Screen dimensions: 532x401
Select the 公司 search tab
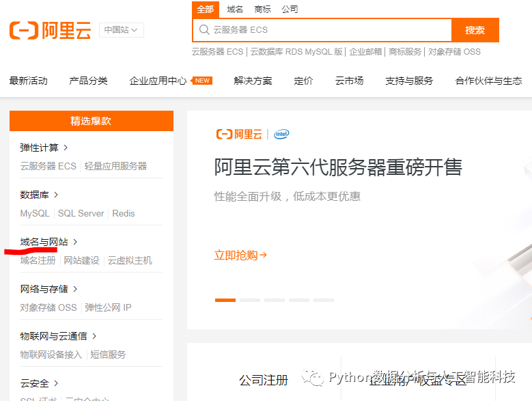pos(290,10)
